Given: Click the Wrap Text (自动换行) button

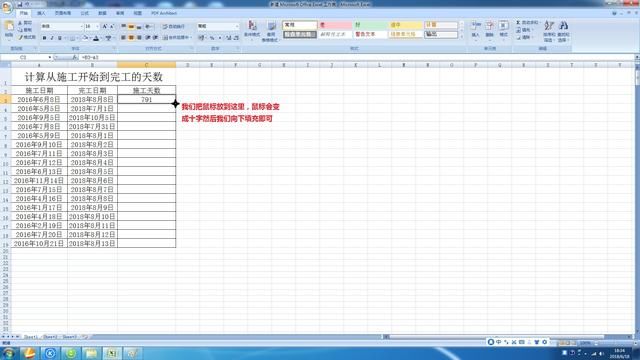Looking at the screenshot, I should [x=174, y=27].
